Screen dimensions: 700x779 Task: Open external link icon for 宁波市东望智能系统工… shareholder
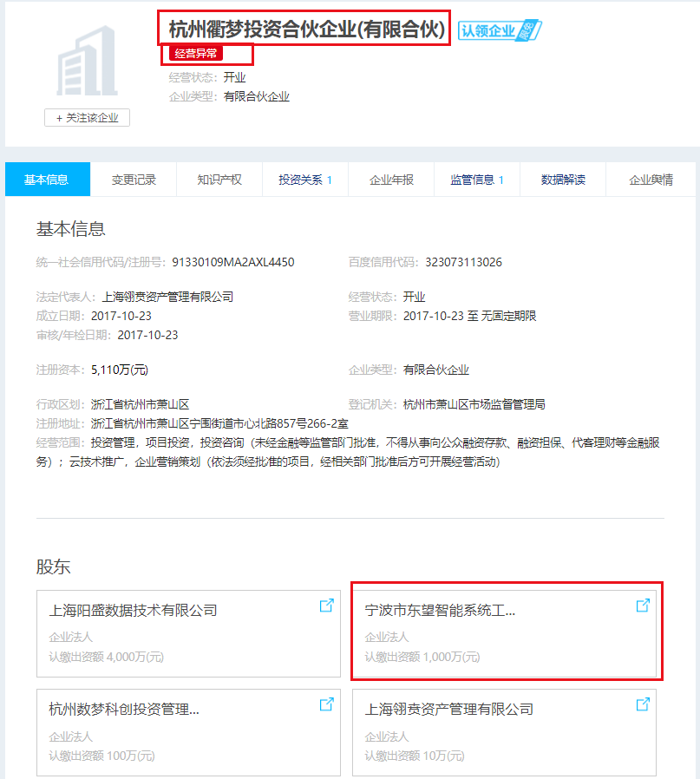[x=643, y=606]
